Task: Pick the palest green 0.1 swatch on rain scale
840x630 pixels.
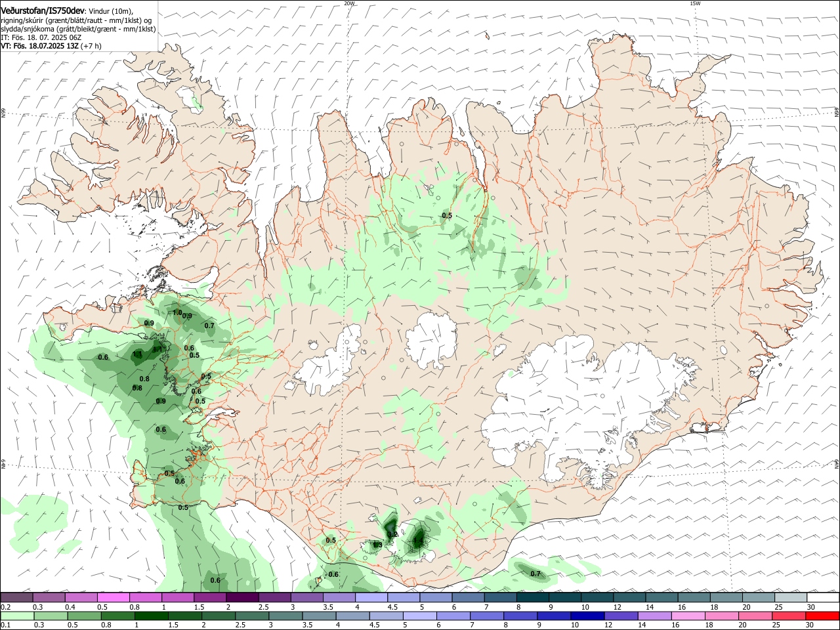Action: pyautogui.click(x=16, y=616)
